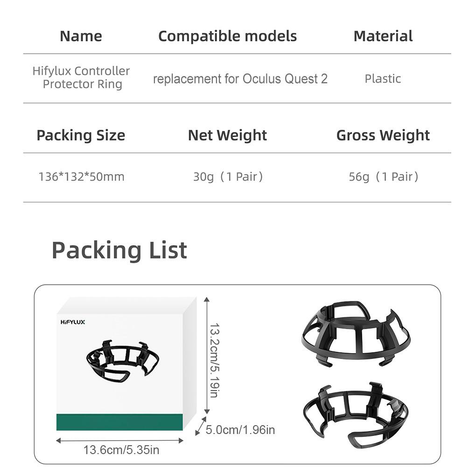Click the 5.0cm/1.96in depth dimension label

tap(240, 429)
